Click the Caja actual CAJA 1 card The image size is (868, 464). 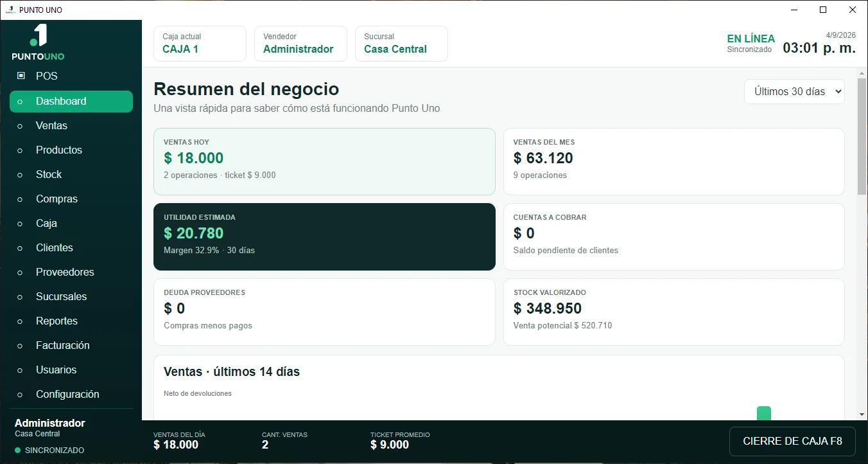click(200, 44)
